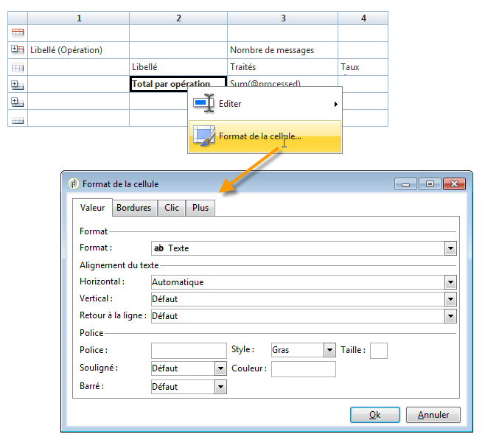The image size is (499, 448).
Task: Cancel with the Annuler button
Action: 433,415
